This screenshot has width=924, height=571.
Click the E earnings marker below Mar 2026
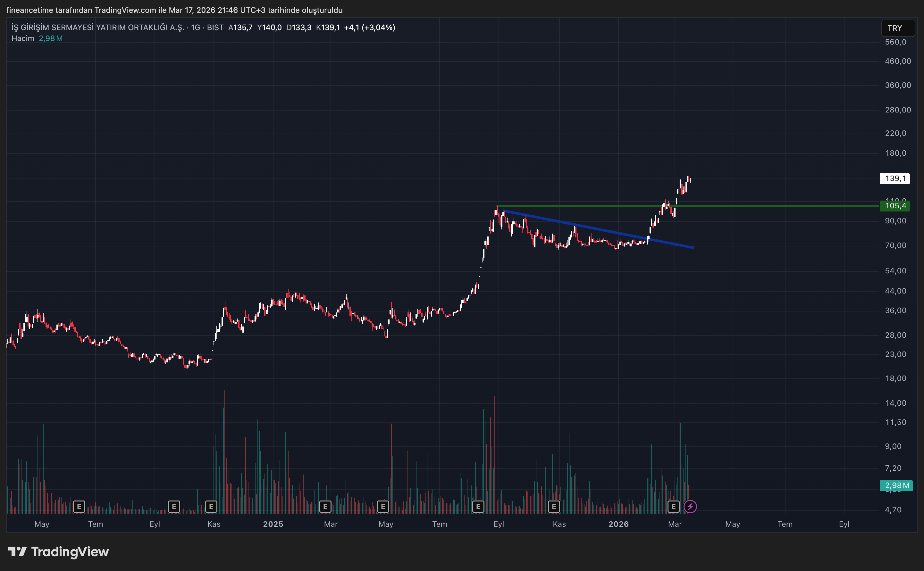coord(674,507)
